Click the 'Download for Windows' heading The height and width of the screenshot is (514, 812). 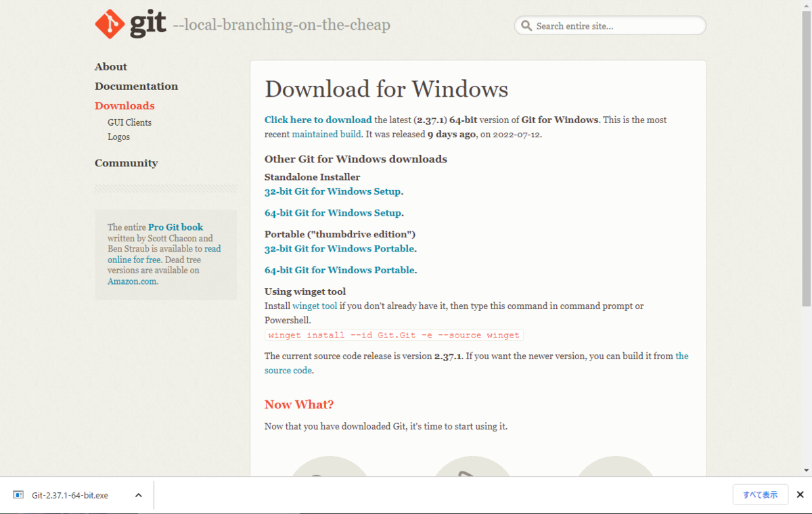[x=386, y=89]
